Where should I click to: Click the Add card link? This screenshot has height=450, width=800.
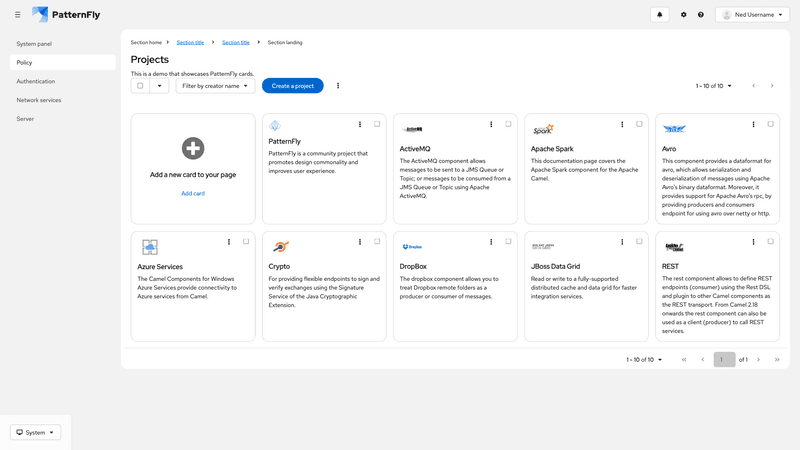pyautogui.click(x=193, y=193)
